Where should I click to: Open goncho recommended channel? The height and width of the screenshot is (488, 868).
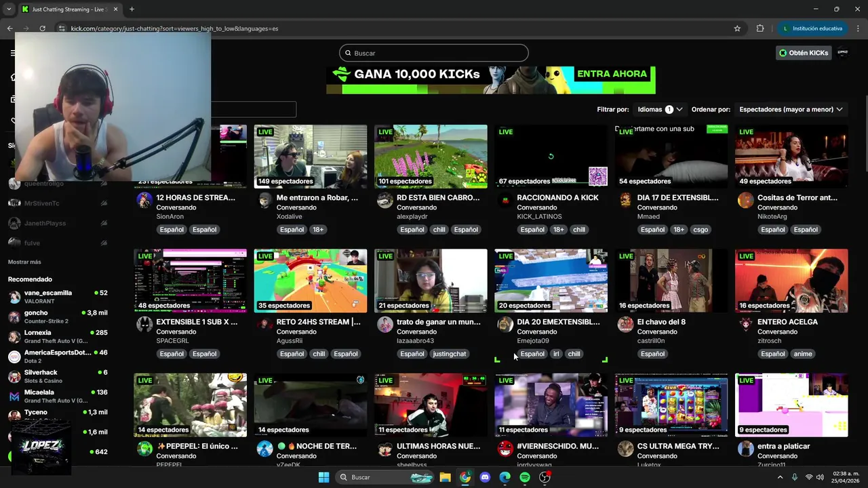pyautogui.click(x=58, y=317)
